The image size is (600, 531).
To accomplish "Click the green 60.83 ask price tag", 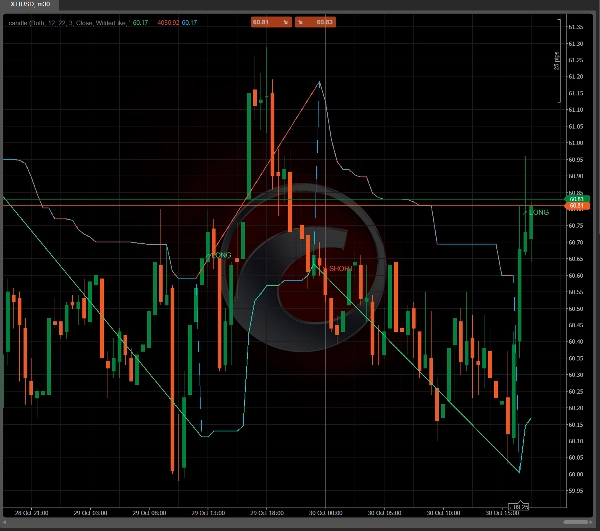I will 577,199.
